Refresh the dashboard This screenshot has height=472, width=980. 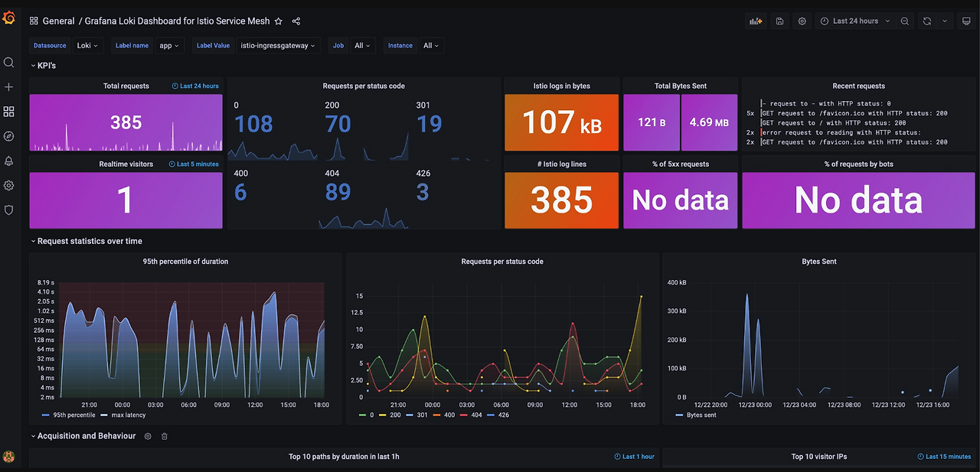927,21
